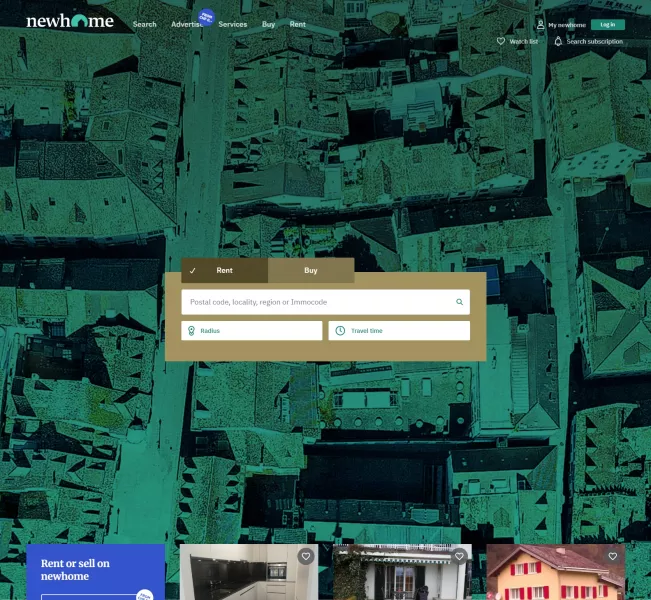Image resolution: width=651 pixels, height=600 pixels.
Task: Open the Radius dropdown
Action: coord(252,330)
